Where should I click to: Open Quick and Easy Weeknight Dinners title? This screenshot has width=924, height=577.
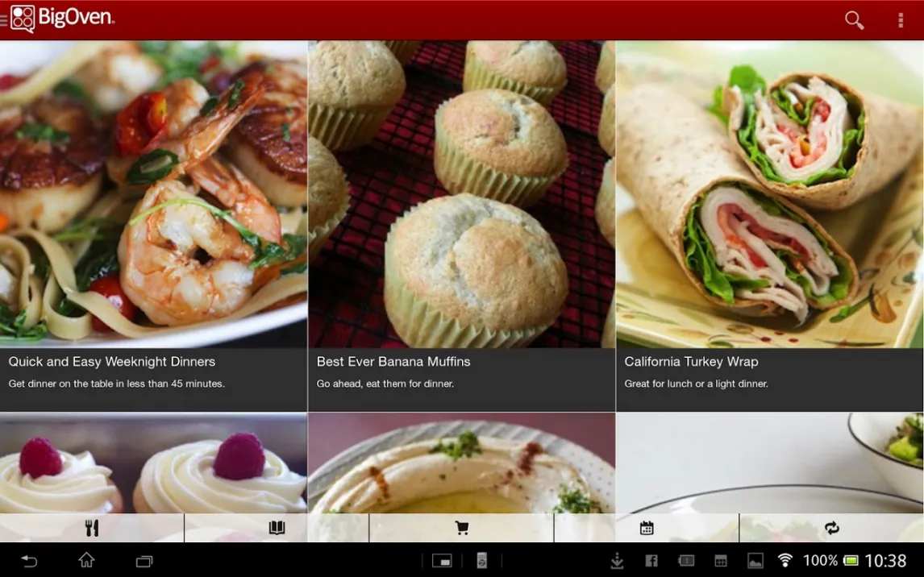tap(112, 362)
